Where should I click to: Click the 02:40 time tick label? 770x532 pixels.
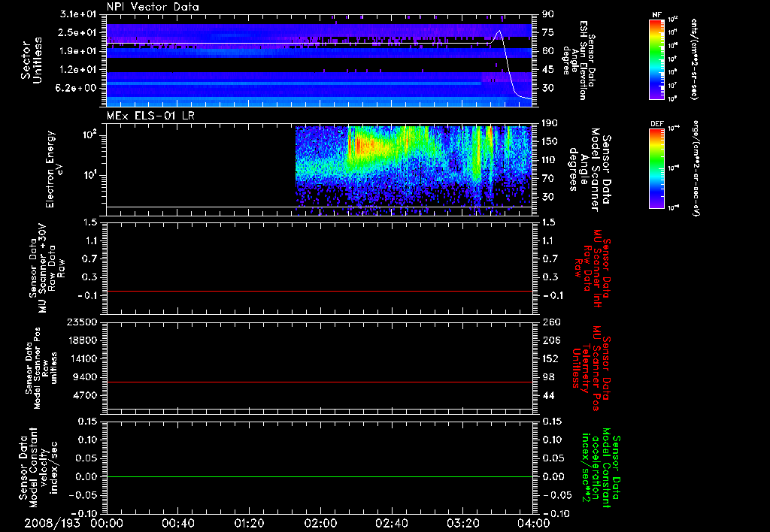click(391, 523)
